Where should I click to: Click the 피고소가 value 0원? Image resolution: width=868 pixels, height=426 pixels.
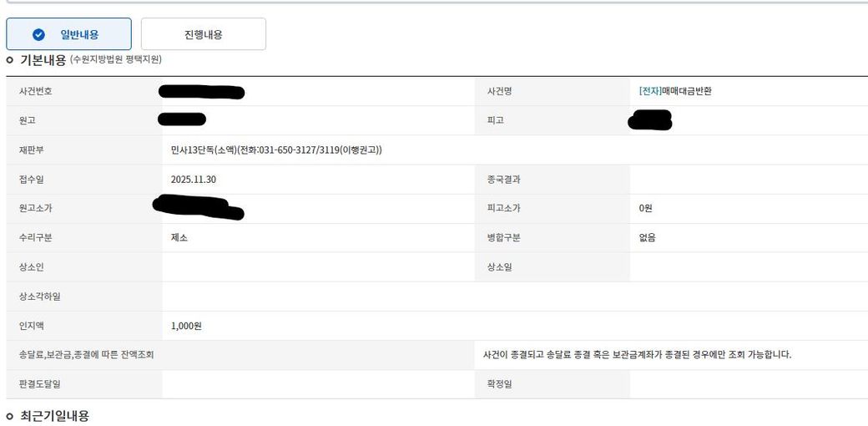pos(647,208)
